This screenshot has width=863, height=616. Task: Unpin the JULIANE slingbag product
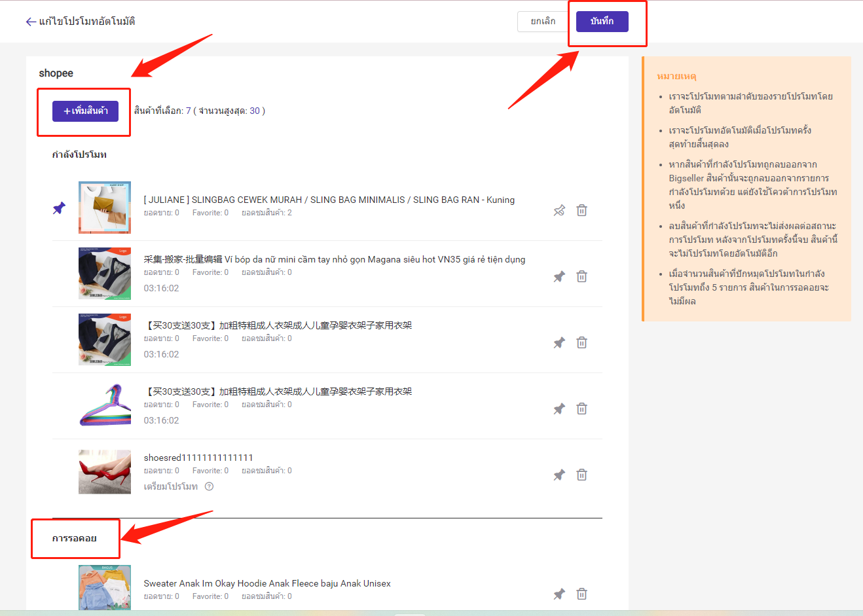click(559, 211)
